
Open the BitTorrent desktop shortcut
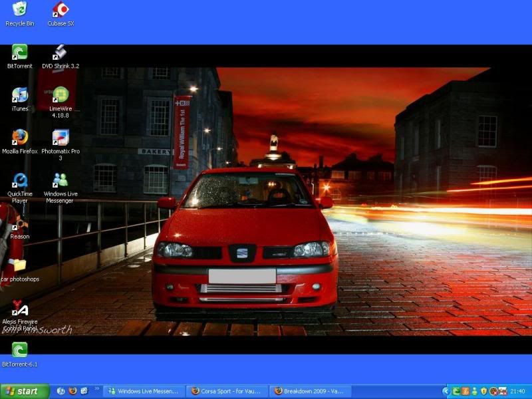point(20,53)
